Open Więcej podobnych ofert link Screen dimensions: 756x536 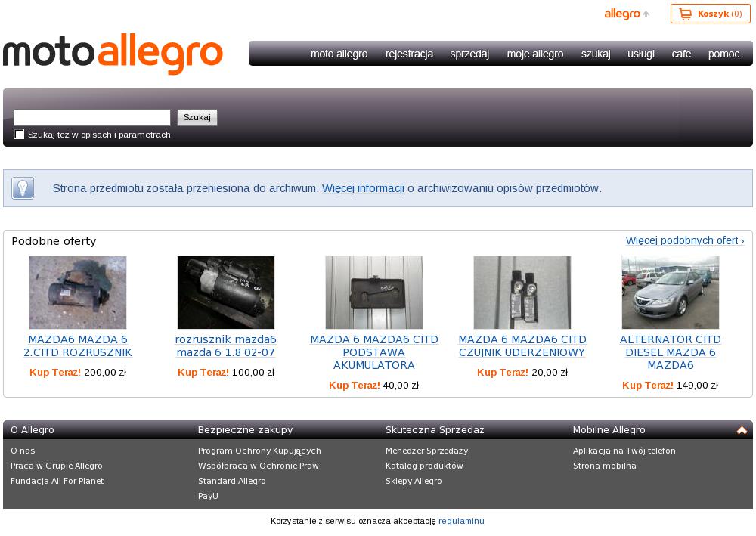685,240
